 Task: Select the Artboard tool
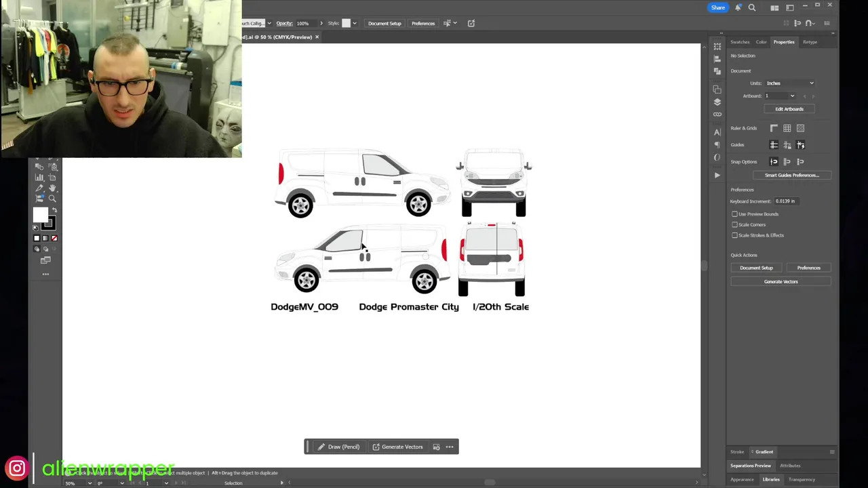tap(52, 178)
